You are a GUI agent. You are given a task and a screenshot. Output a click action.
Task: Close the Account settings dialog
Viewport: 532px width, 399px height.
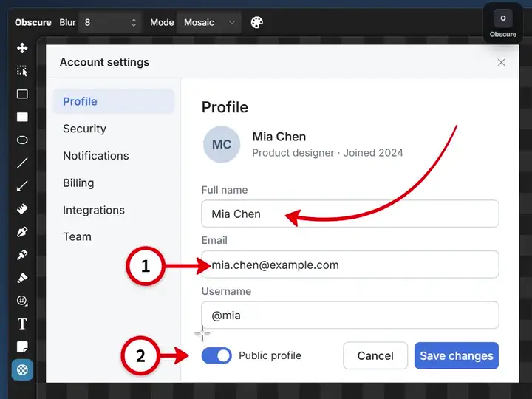pyautogui.click(x=501, y=62)
